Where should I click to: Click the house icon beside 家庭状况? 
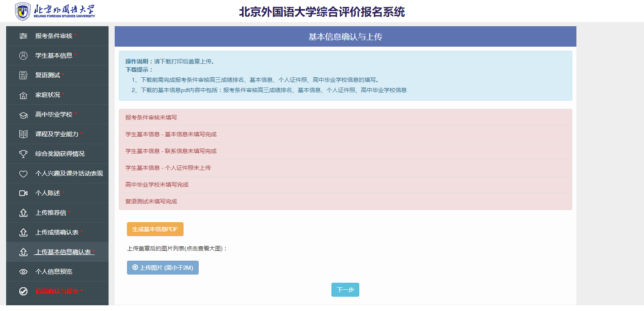(x=23, y=95)
